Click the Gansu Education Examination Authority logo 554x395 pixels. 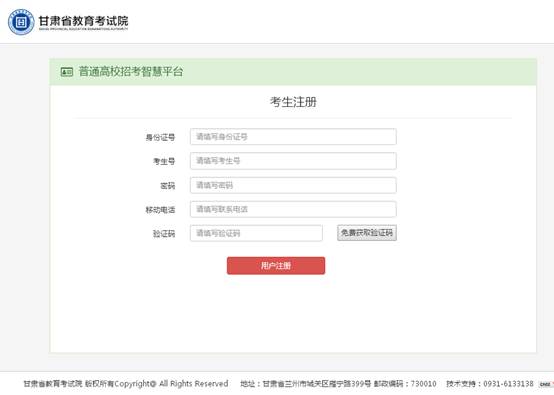(x=21, y=22)
